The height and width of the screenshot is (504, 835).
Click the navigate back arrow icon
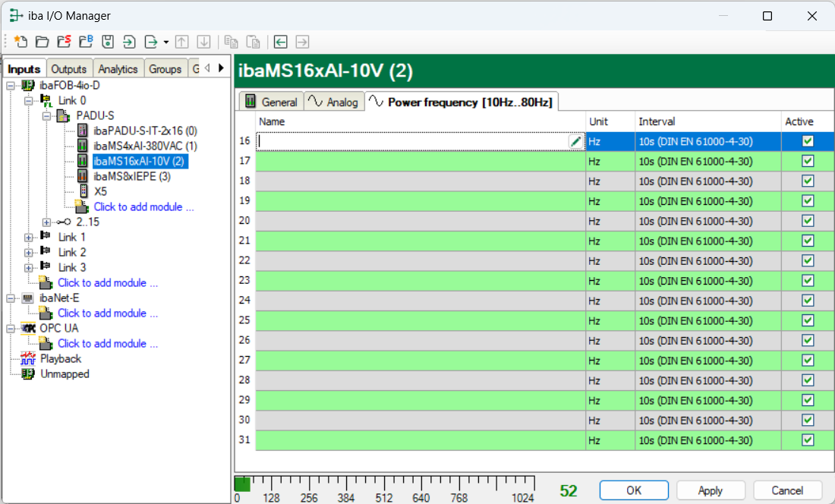pos(281,42)
